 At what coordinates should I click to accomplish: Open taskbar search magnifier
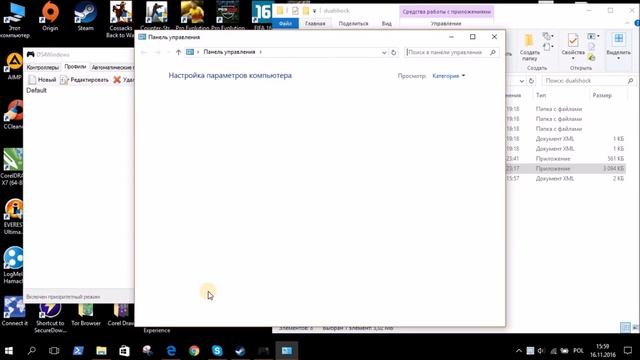31,351
